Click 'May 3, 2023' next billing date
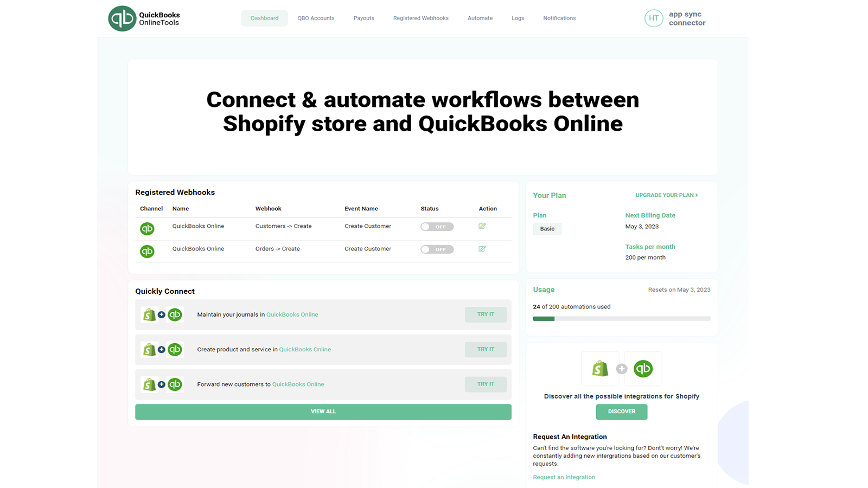868x488 pixels. click(642, 227)
